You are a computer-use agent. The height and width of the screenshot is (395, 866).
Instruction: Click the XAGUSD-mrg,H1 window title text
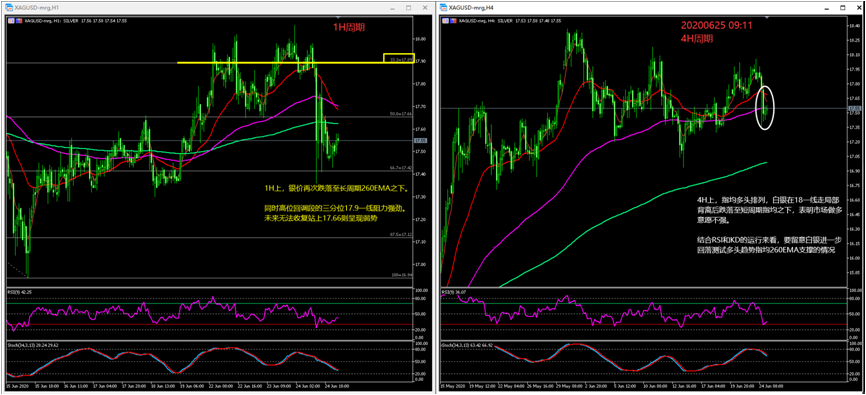point(36,8)
